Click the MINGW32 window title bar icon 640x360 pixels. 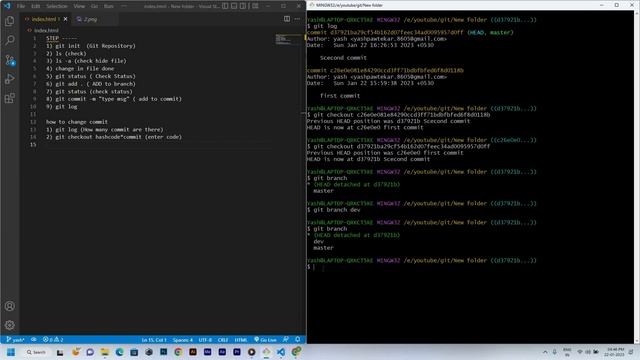(x=312, y=5)
